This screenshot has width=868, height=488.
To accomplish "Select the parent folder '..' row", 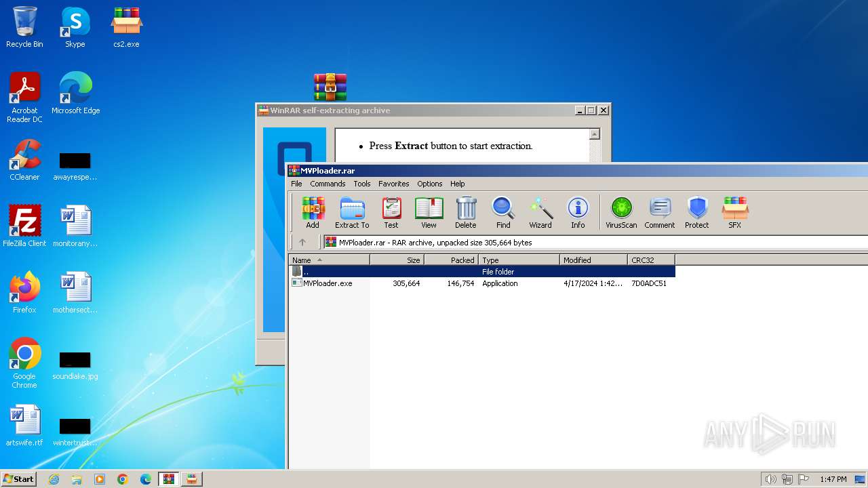I will coord(481,271).
